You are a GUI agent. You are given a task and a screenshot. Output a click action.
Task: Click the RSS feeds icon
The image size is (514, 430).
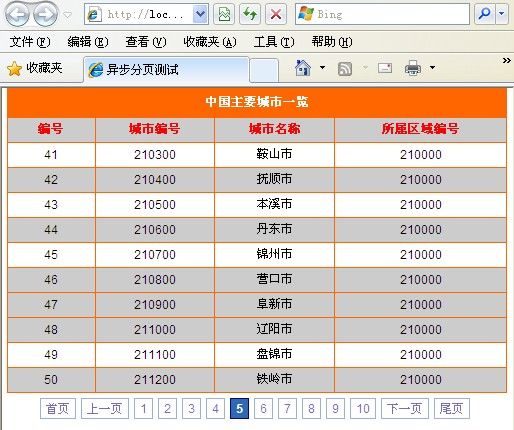pos(345,69)
